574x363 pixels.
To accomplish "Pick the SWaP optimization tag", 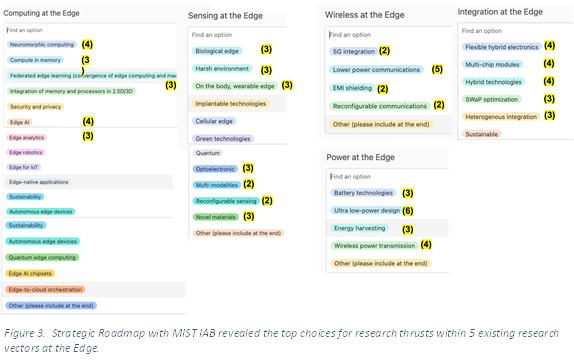I will point(491,99).
